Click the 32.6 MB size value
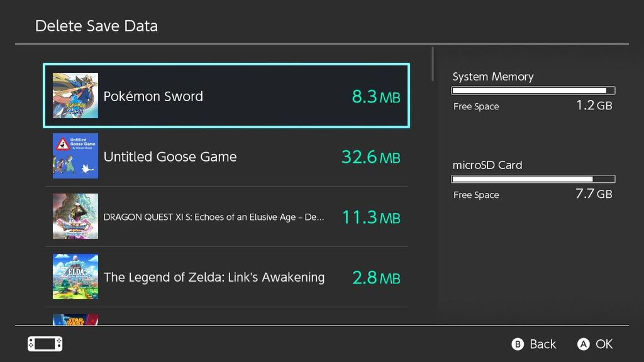Image resolution: width=644 pixels, height=362 pixels. 370,156
